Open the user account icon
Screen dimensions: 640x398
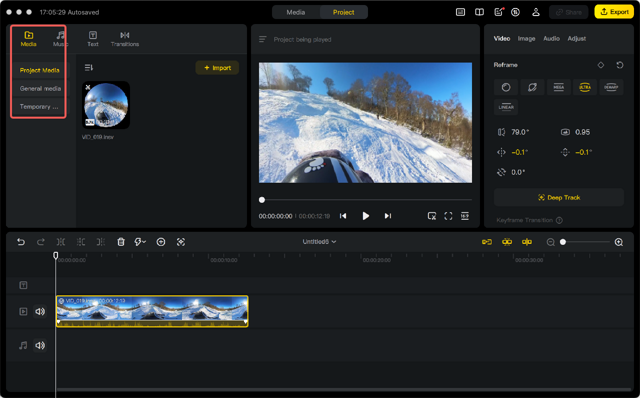coord(536,12)
